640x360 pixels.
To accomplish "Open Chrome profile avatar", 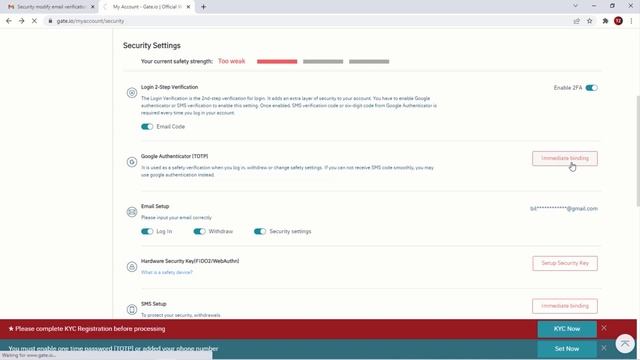I will point(618,21).
